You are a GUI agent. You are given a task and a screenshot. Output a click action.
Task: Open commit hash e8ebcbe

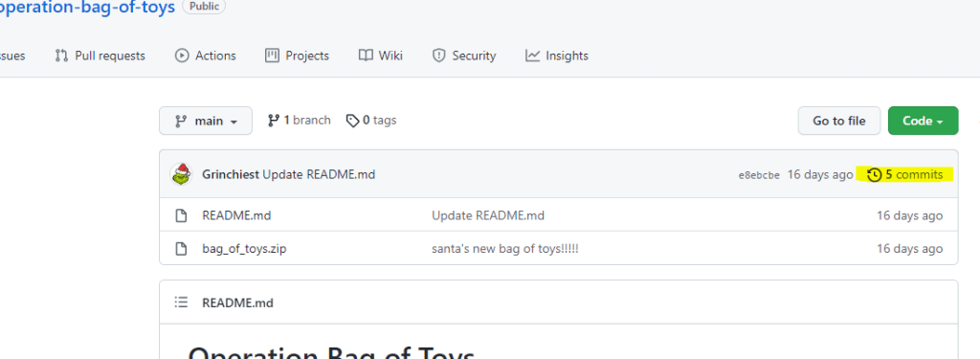[x=759, y=175]
